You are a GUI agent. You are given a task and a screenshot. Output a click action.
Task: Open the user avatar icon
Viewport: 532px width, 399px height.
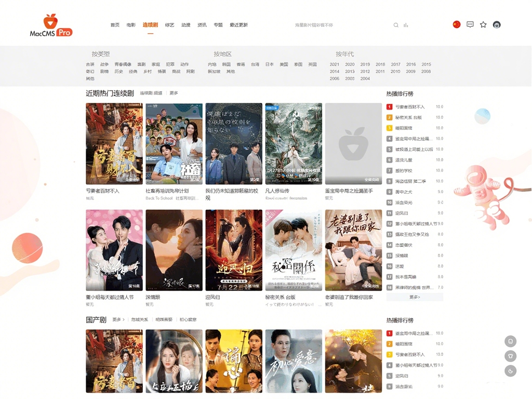pyautogui.click(x=496, y=24)
